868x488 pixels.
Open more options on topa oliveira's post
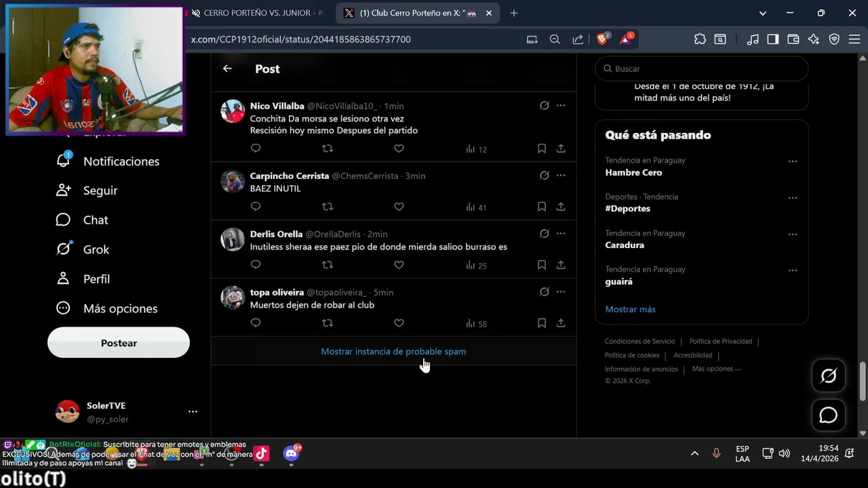click(561, 292)
